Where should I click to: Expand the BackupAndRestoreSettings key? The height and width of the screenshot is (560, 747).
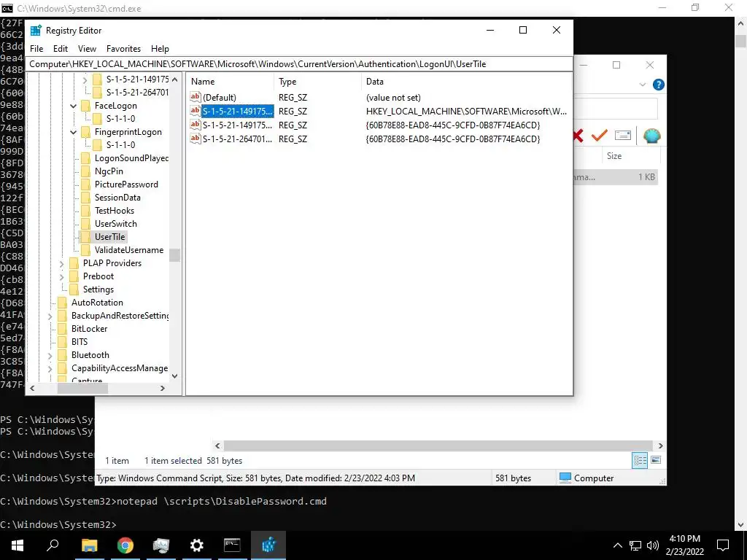point(50,316)
